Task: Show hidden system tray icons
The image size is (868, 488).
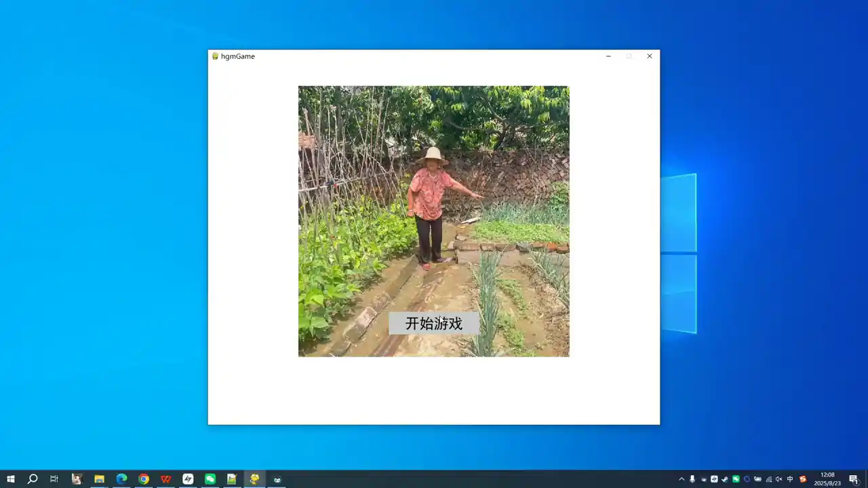Action: pyautogui.click(x=682, y=479)
